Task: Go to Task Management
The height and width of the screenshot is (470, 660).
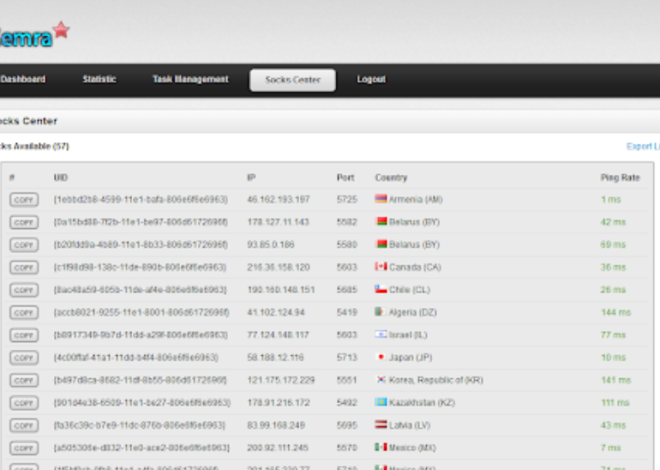Action: [x=190, y=79]
